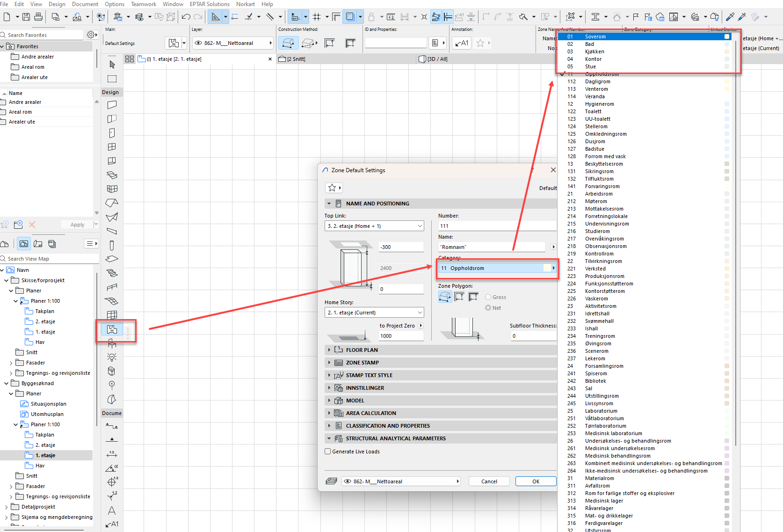Select the Wall tool in Design
Viewport: 783px width, 532px height.
[x=112, y=105]
